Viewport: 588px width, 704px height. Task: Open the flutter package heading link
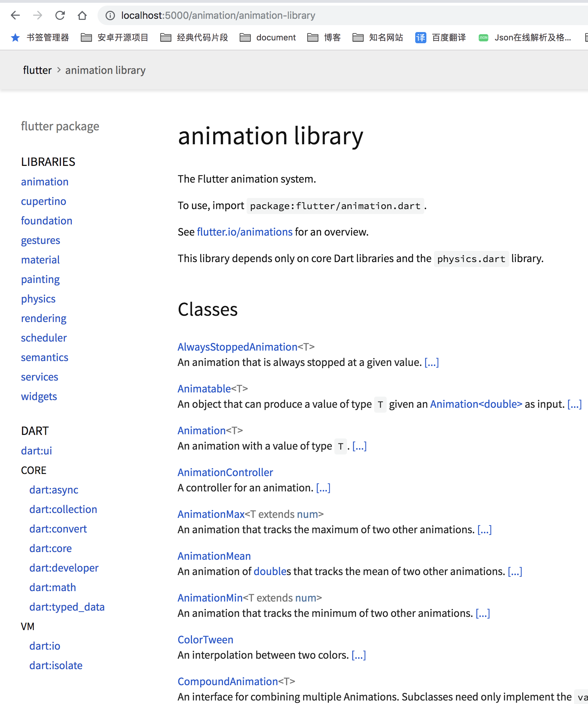point(60,126)
